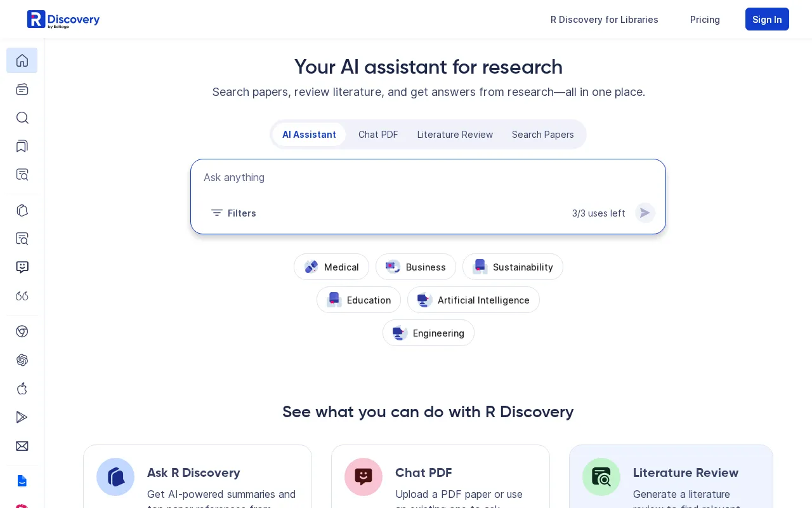Image resolution: width=812 pixels, height=508 pixels.
Task: Open R Discovery for Libraries link
Action: [x=605, y=20]
